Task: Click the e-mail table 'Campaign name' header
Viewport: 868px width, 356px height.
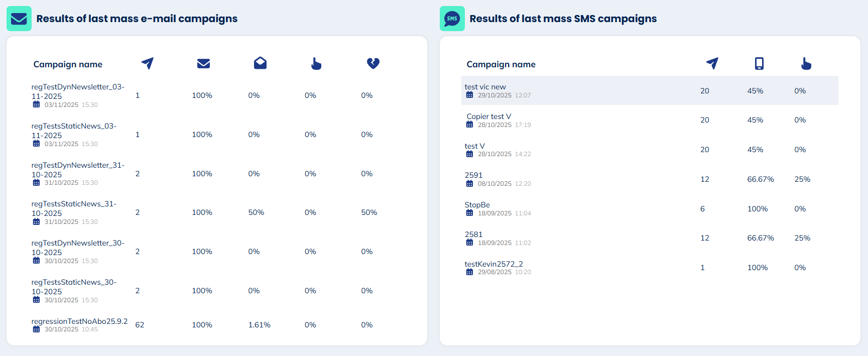Action: click(68, 64)
